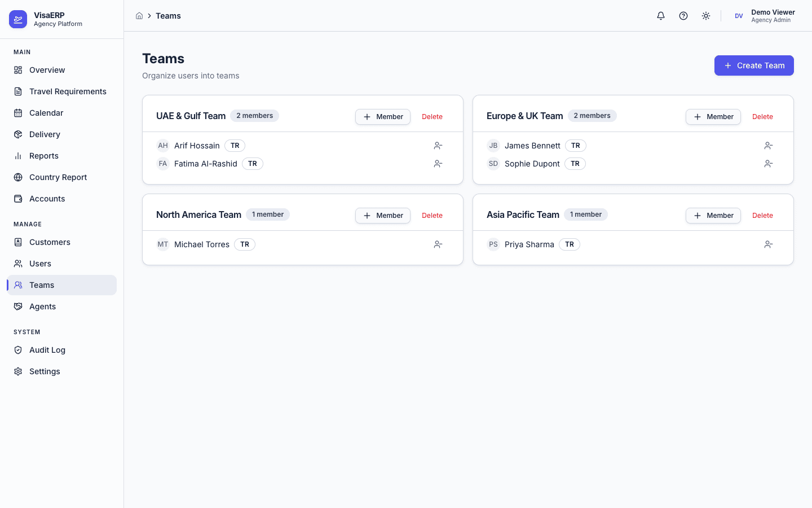Click the TR badge next to Fatima Al-Rashid

click(252, 164)
